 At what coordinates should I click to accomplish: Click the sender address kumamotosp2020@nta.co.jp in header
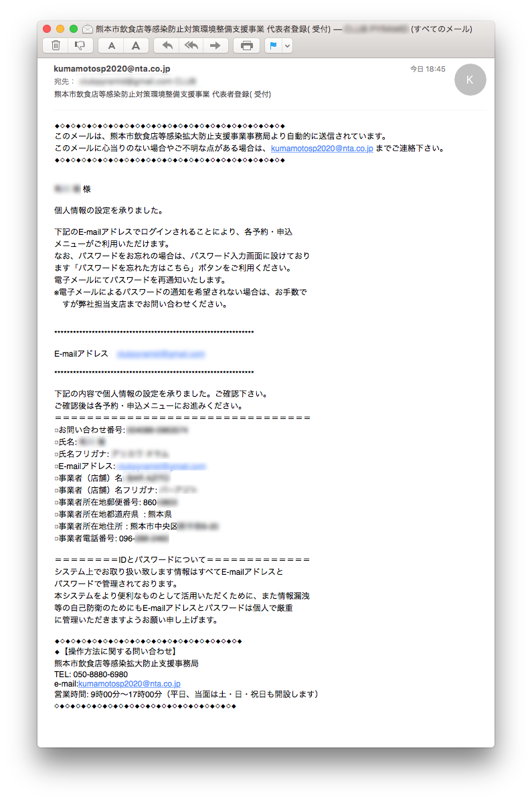[x=112, y=68]
